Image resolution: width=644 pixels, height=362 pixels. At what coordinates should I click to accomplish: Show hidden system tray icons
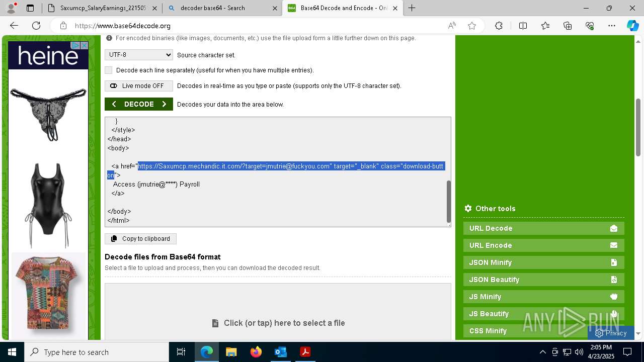click(542, 352)
